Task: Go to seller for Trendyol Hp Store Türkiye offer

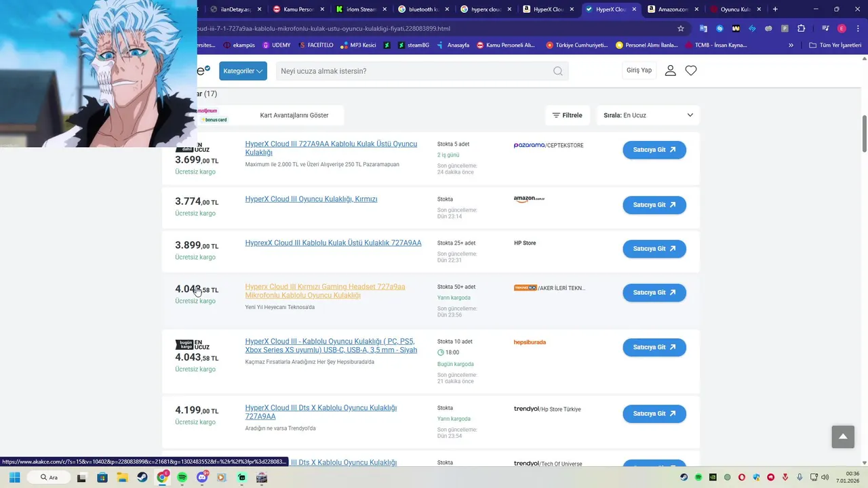Action: tap(654, 413)
